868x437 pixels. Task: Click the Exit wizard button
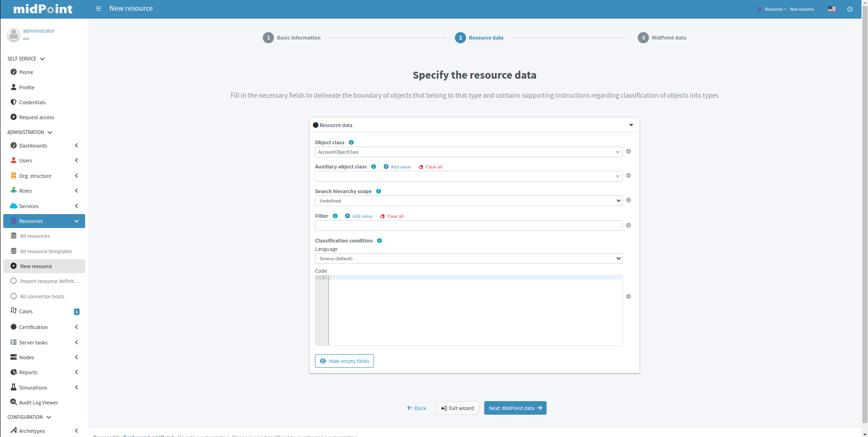[x=457, y=408]
